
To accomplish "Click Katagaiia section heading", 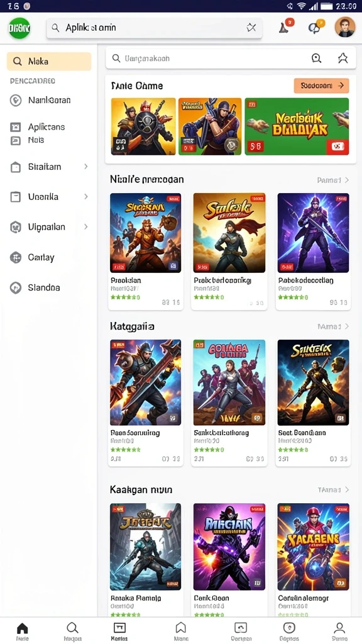I will click(132, 326).
